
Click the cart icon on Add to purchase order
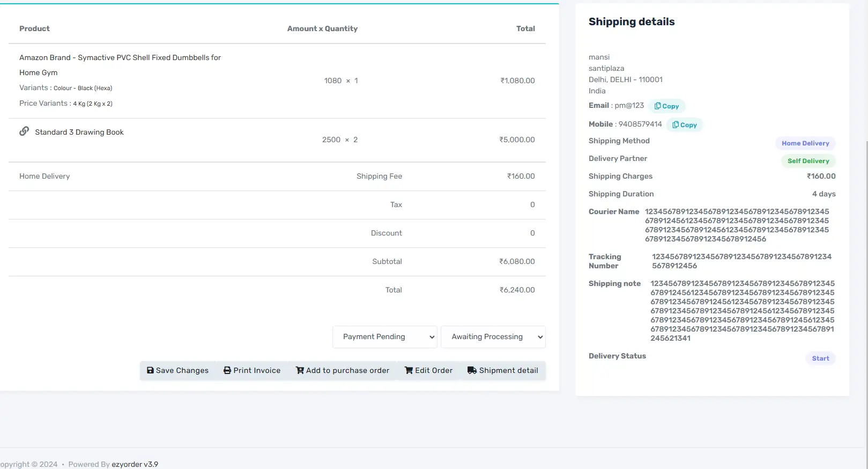pyautogui.click(x=300, y=370)
